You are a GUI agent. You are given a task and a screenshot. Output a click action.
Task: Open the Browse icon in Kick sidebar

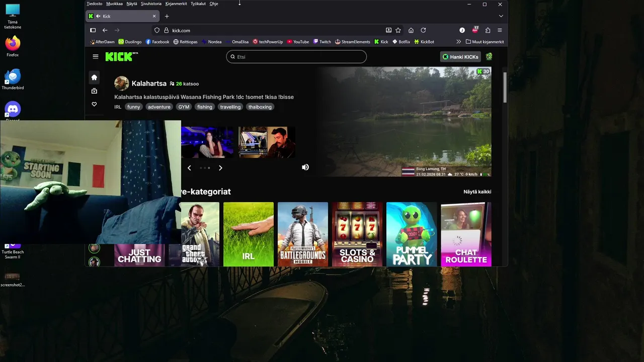click(94, 91)
